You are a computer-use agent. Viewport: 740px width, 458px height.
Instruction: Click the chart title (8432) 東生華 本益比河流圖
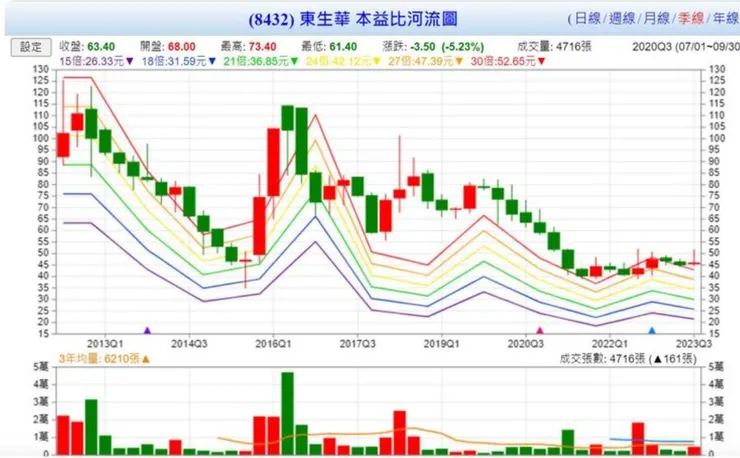[x=353, y=19]
